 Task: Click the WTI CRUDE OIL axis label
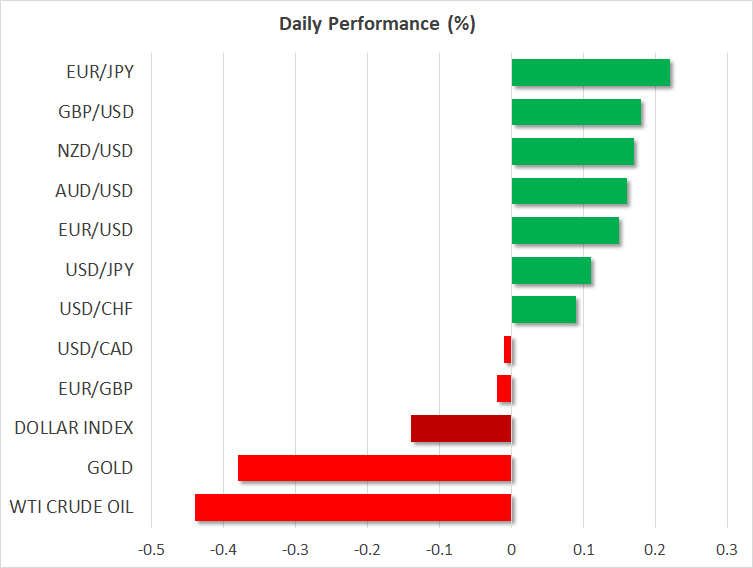pyautogui.click(x=73, y=507)
